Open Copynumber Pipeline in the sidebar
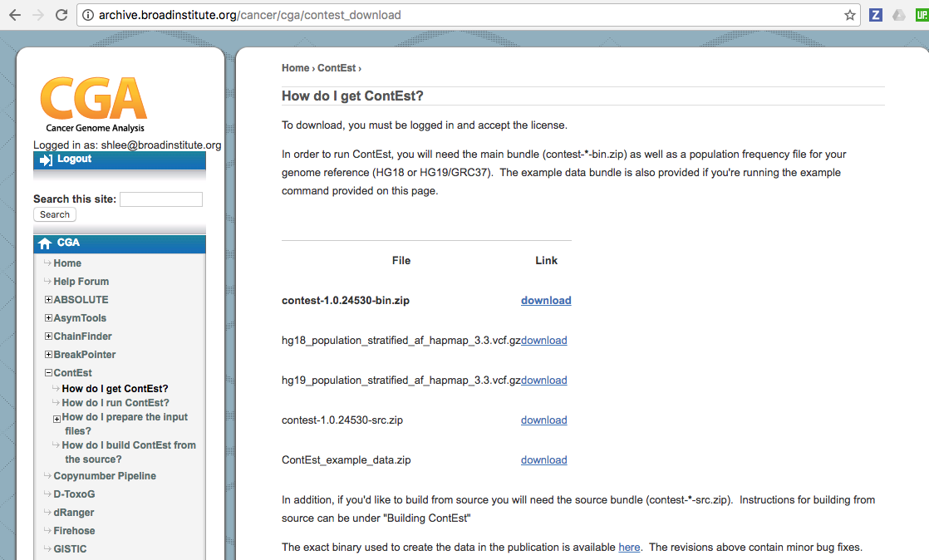929x560 pixels. [105, 476]
